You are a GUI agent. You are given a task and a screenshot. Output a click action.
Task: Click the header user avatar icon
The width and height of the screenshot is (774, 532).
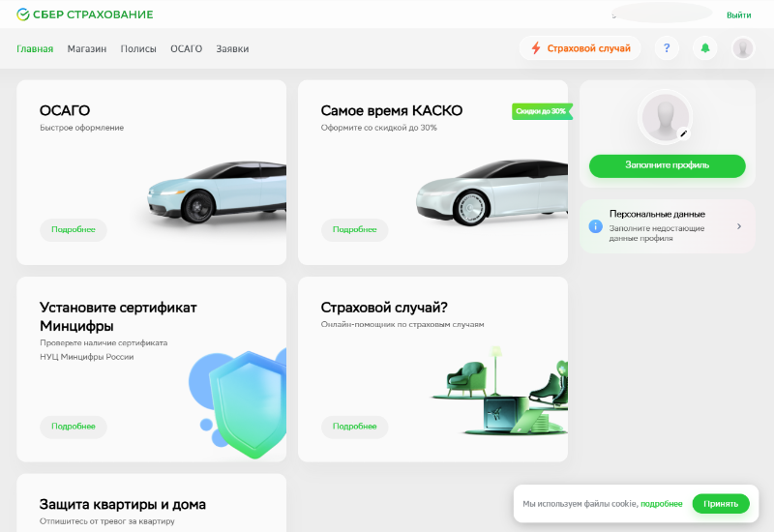[743, 48]
